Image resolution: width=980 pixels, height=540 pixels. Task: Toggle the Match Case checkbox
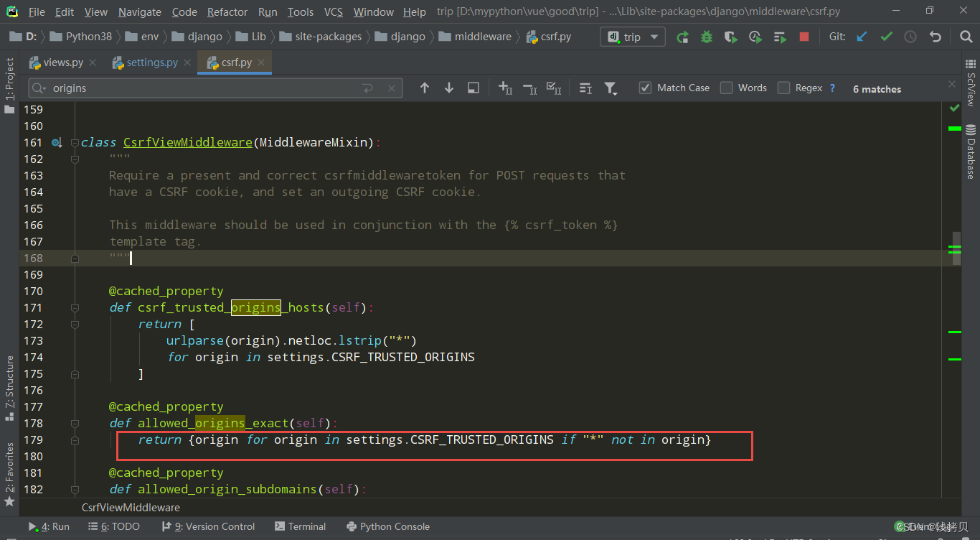pyautogui.click(x=645, y=88)
